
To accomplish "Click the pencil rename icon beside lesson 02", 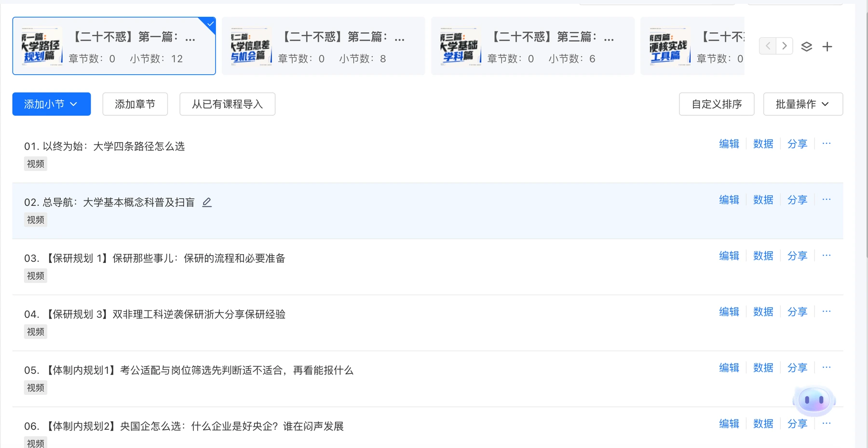I will pyautogui.click(x=207, y=202).
